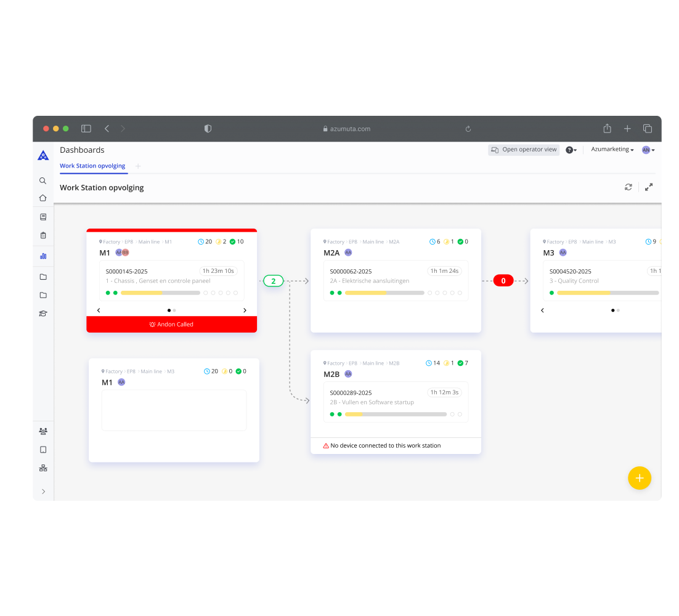Open the home icon in the sidebar

tap(43, 198)
